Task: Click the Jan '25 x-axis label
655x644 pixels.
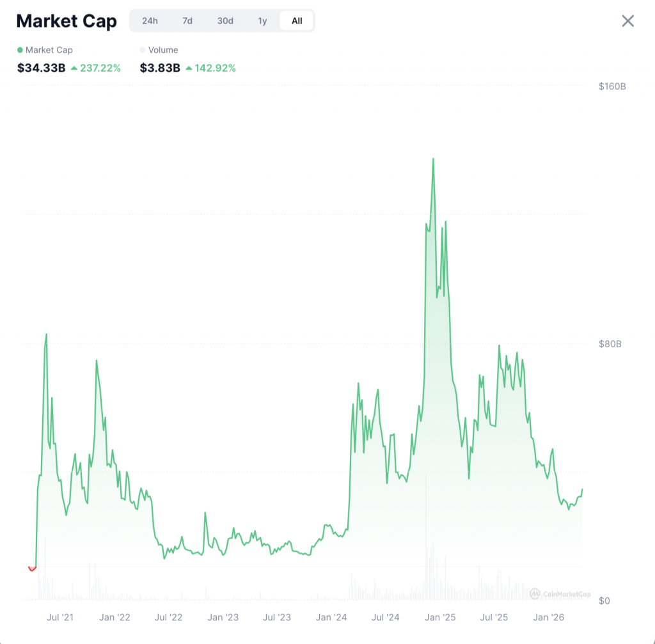Action: click(x=440, y=618)
